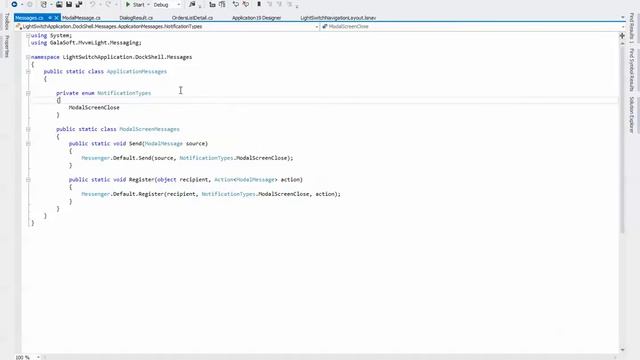Image resolution: width=640 pixels, height=360 pixels.
Task: Click the Navigate Forward toolbar icon
Action: coord(29,4)
